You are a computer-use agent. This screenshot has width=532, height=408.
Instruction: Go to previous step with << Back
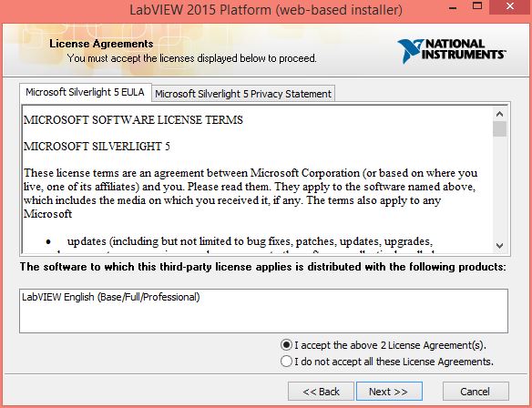tap(321, 392)
